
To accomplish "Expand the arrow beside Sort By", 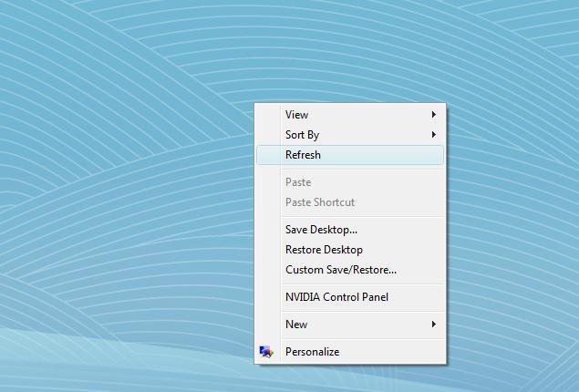I will click(x=434, y=135).
